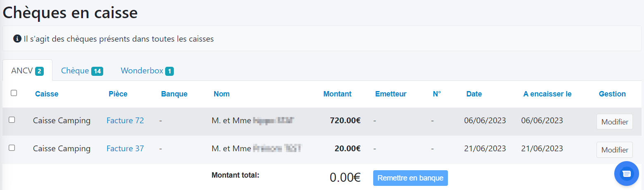644x190 pixels.
Task: Open the Facture 72 link
Action: click(125, 121)
